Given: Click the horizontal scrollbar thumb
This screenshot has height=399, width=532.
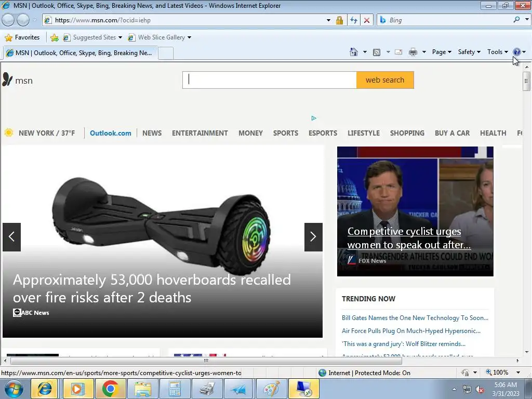Looking at the screenshot, I should (x=206, y=361).
